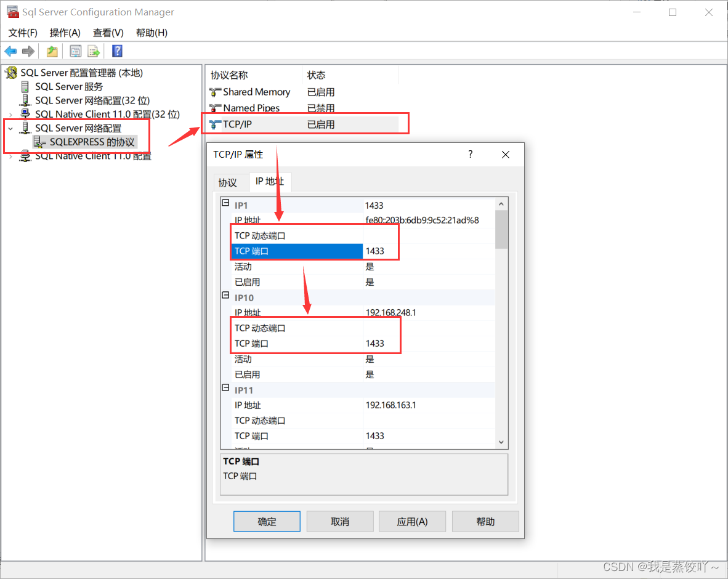Collapse the IP1 section
Screen dimensions: 728x579
[x=225, y=203]
